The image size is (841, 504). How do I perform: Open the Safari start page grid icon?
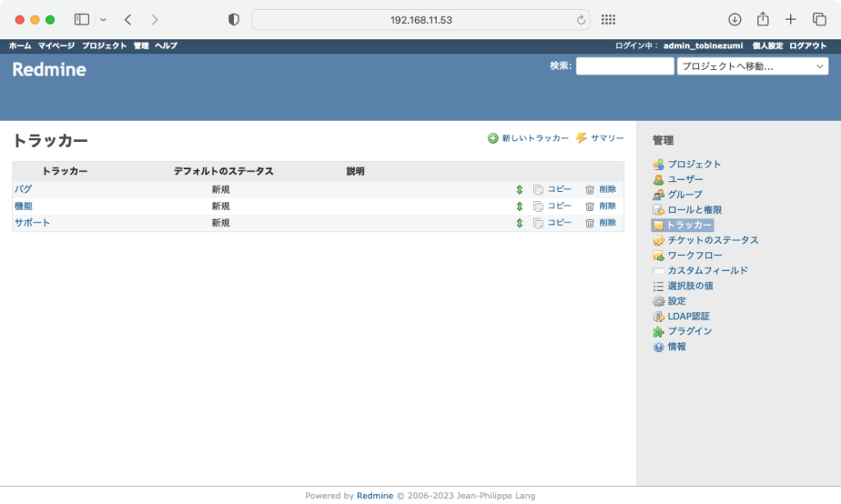point(609,20)
